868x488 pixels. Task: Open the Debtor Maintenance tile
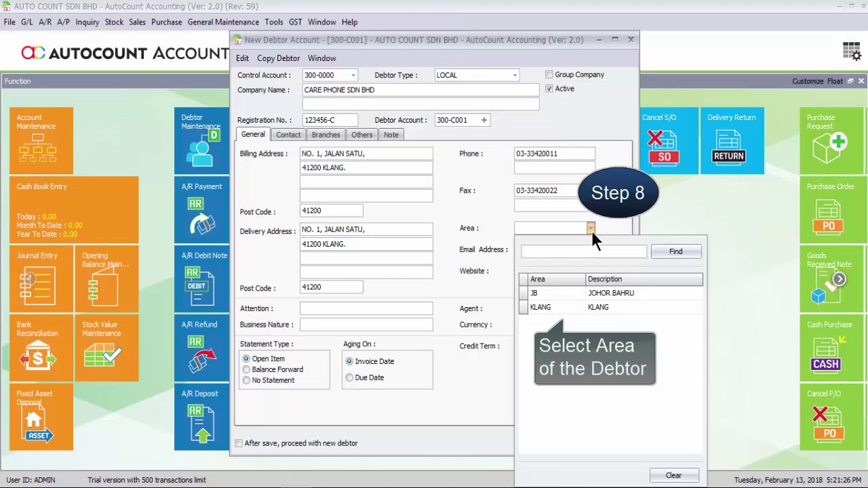(201, 140)
